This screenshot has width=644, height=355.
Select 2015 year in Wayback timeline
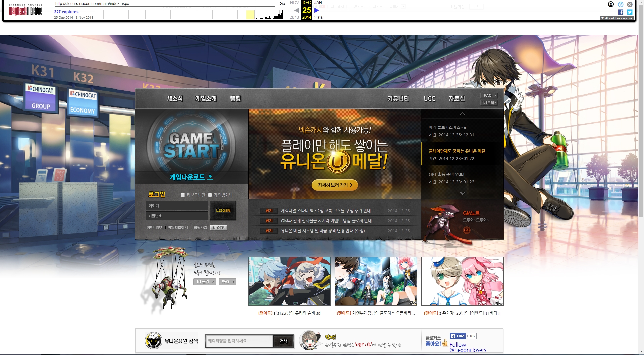(x=319, y=17)
